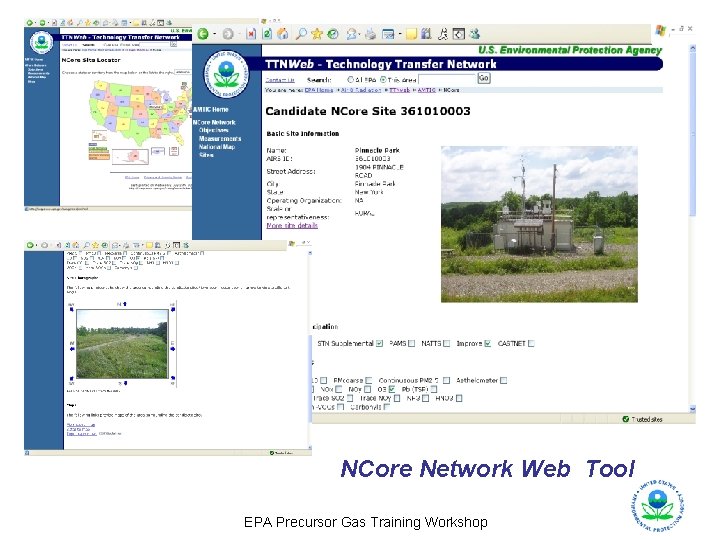Click the Contact Us link

pos(280,80)
